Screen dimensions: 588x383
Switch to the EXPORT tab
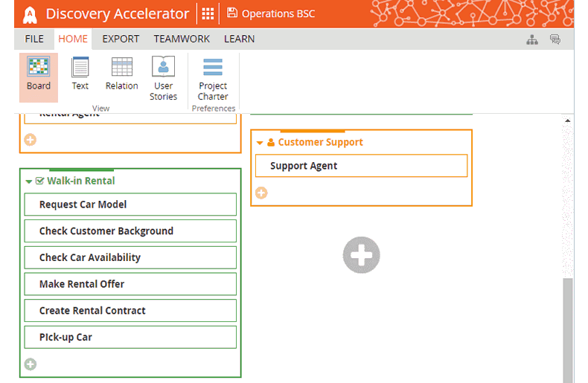pos(121,39)
